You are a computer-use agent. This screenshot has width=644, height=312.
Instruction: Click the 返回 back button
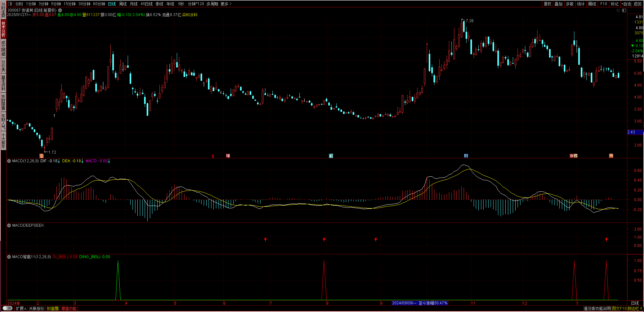tap(638, 4)
